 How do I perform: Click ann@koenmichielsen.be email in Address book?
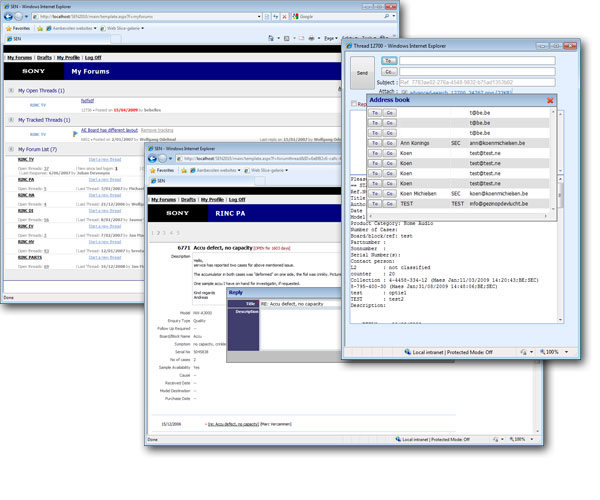click(497, 143)
